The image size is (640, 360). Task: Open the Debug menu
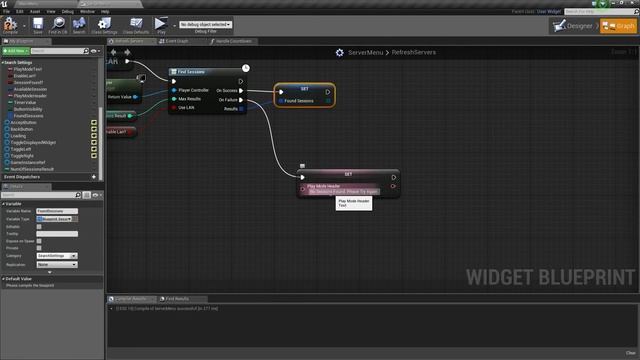[67, 11]
